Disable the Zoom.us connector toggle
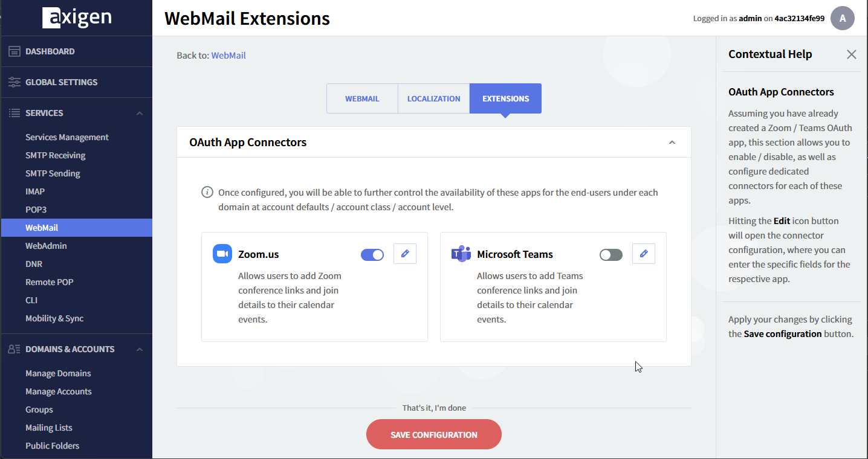 point(372,255)
